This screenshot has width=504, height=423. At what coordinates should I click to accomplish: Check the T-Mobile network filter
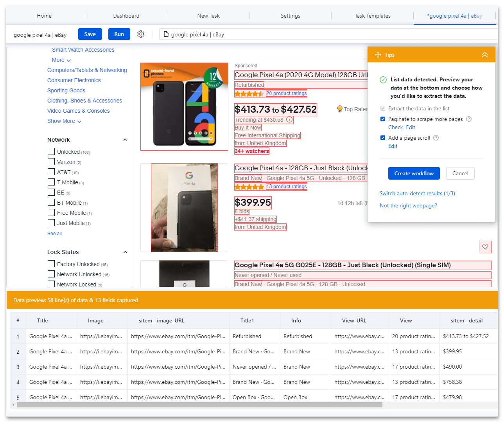(x=51, y=182)
